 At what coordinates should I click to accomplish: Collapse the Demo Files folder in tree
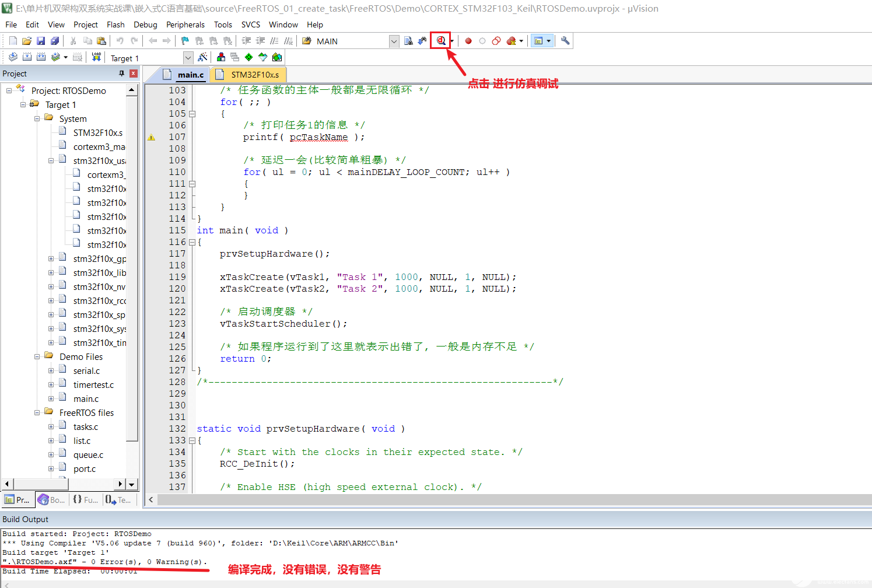[37, 356]
